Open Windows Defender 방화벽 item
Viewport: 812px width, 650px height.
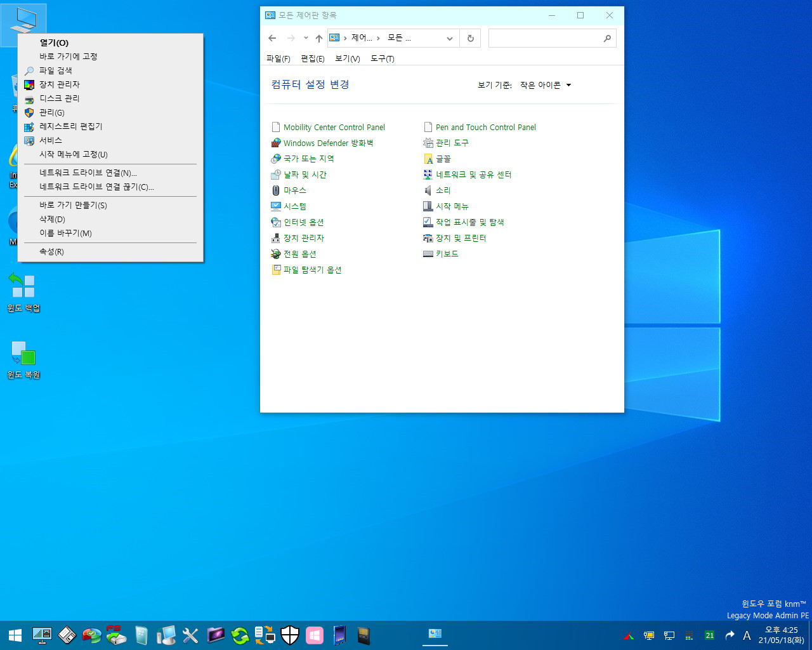tap(322, 143)
